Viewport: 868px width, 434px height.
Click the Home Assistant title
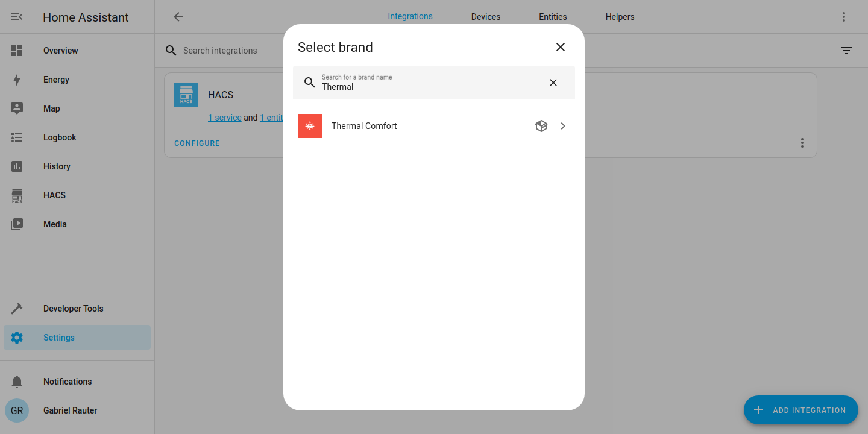tap(86, 17)
